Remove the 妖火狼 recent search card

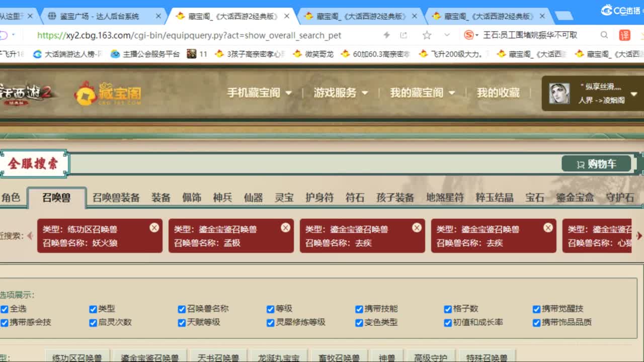tap(154, 228)
